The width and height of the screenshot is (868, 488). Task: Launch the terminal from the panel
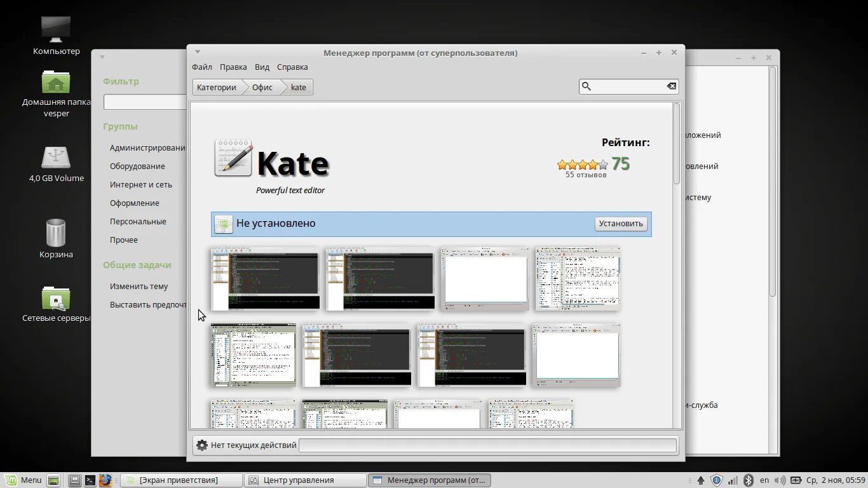click(90, 480)
